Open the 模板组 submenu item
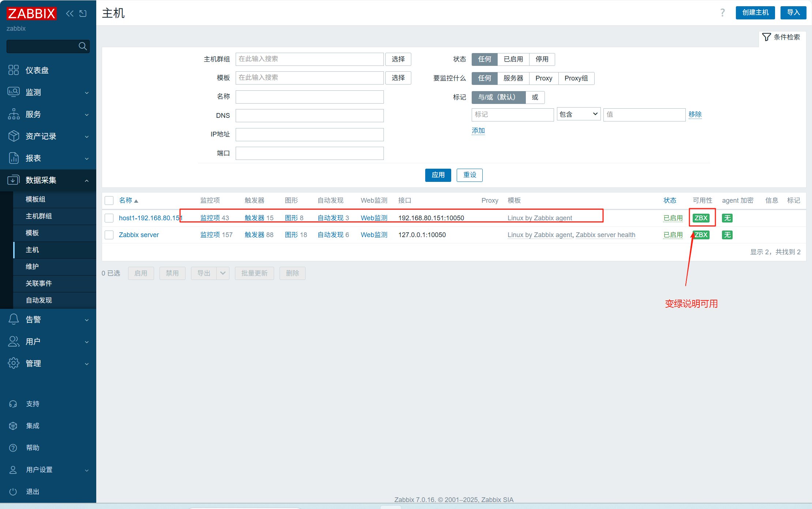Image resolution: width=812 pixels, height=509 pixels. click(55, 199)
